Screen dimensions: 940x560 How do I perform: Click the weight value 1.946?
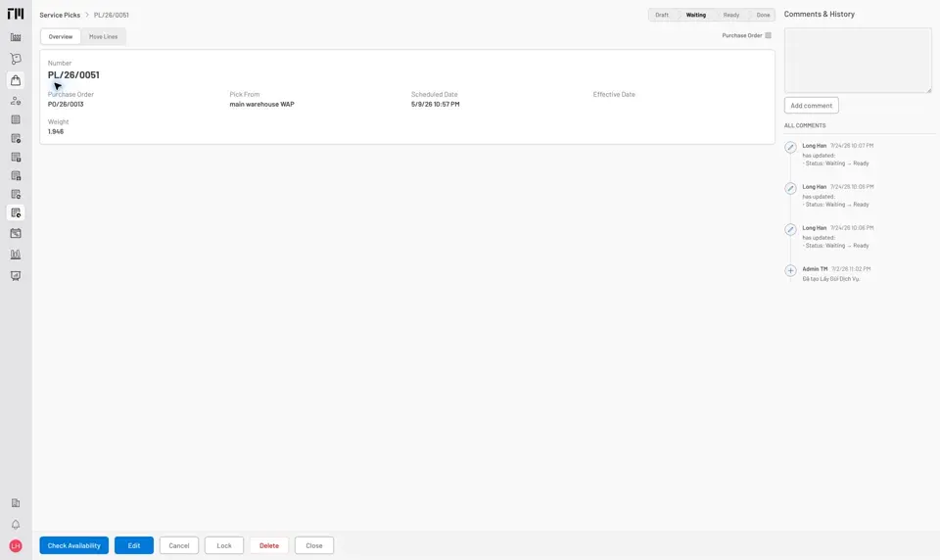pos(56,132)
